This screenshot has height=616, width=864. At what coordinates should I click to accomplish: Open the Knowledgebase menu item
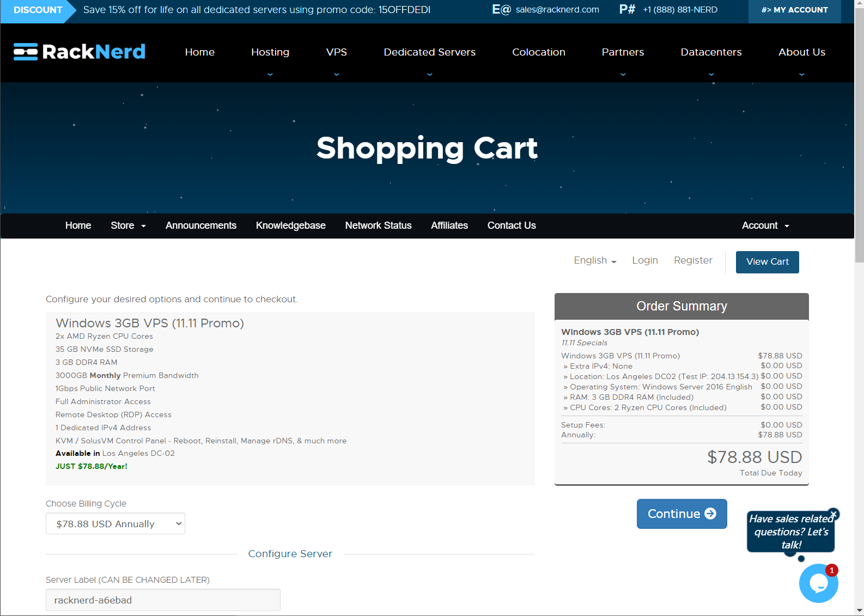(291, 225)
